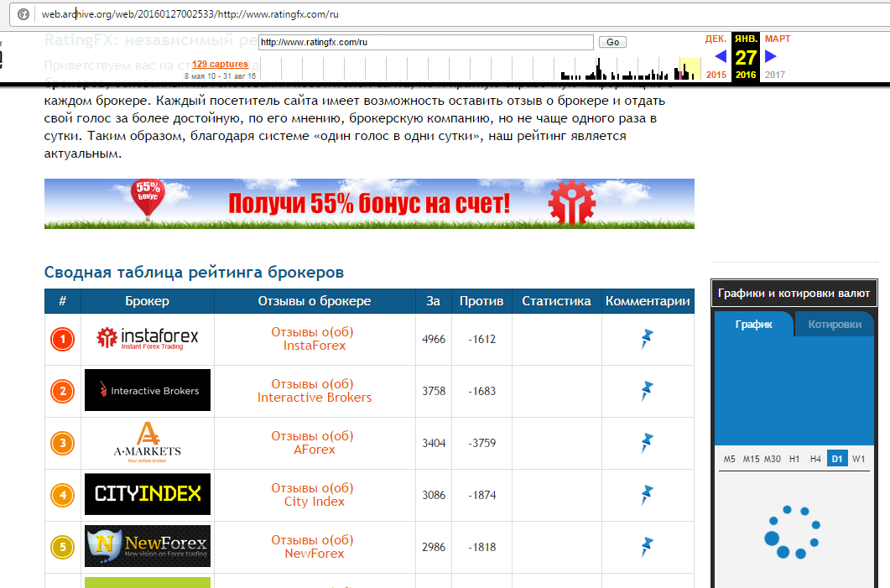The width and height of the screenshot is (890, 588).
Task: Select year 2015 in Wayback toolbar
Action: click(x=716, y=75)
